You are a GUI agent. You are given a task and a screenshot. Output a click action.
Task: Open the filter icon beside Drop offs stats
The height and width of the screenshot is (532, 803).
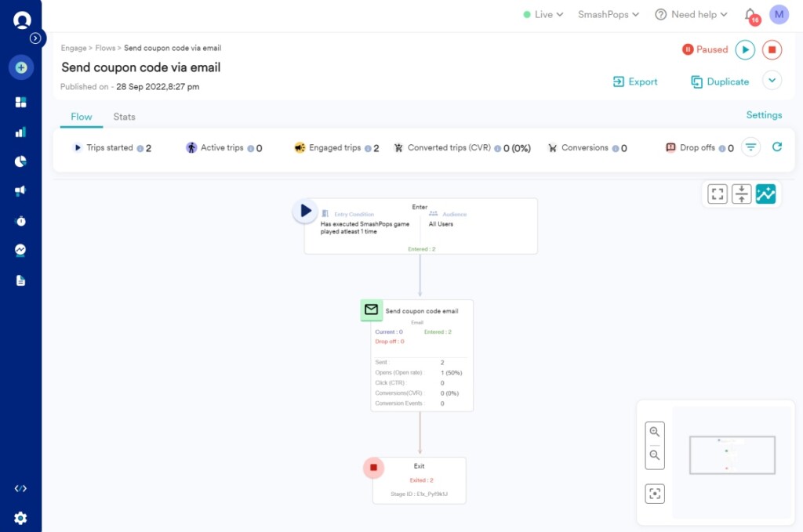click(x=750, y=147)
